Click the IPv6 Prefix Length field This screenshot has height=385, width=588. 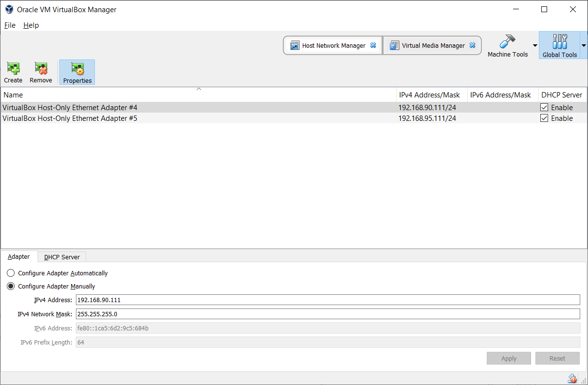click(x=328, y=342)
